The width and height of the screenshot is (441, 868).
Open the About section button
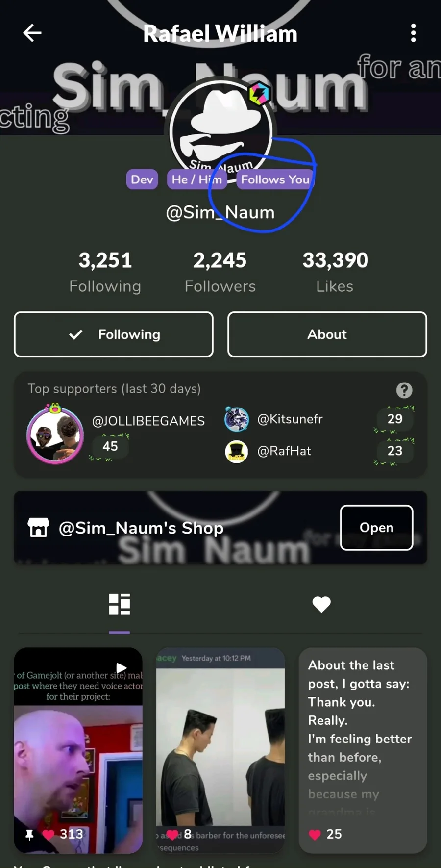coord(327,334)
